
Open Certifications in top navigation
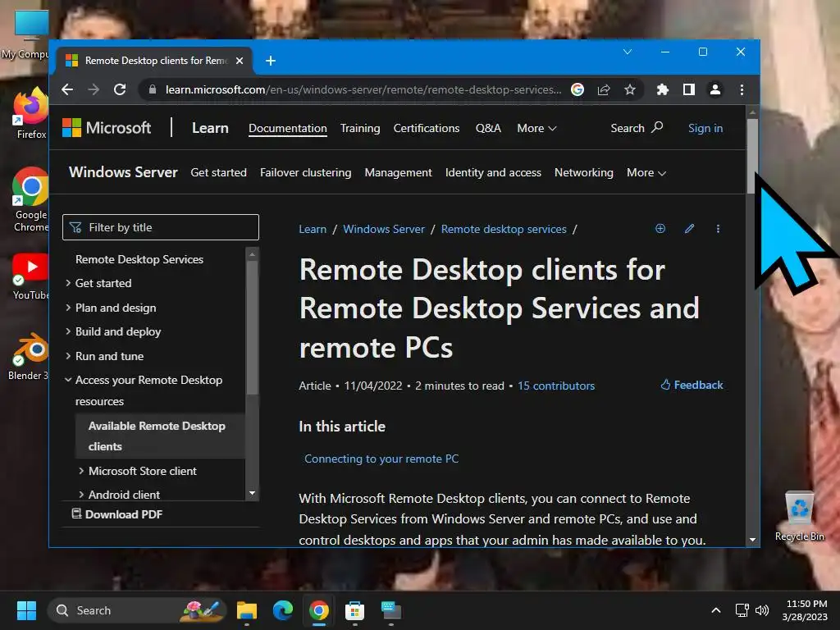427,128
